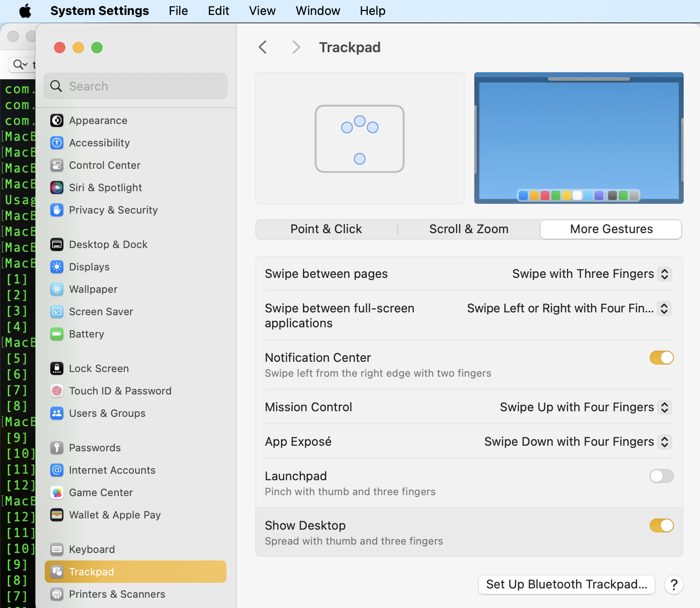Open the View menu
The height and width of the screenshot is (608, 700).
click(x=262, y=11)
